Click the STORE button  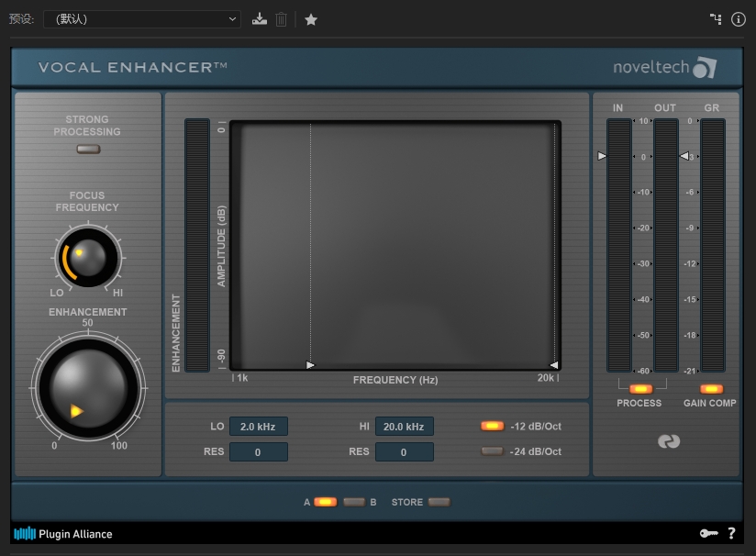click(439, 502)
